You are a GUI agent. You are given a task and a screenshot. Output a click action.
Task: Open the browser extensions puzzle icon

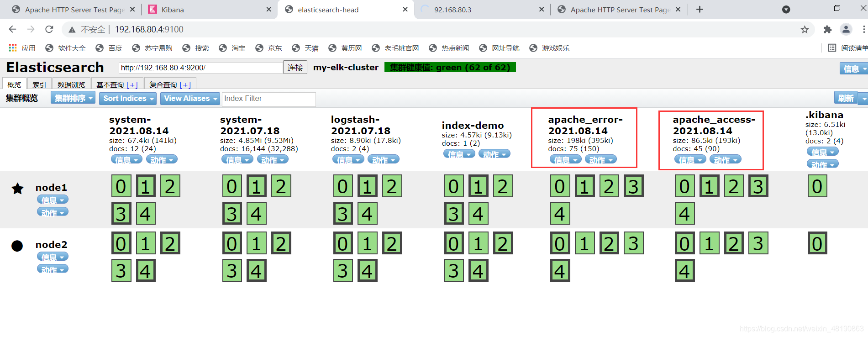[827, 30]
